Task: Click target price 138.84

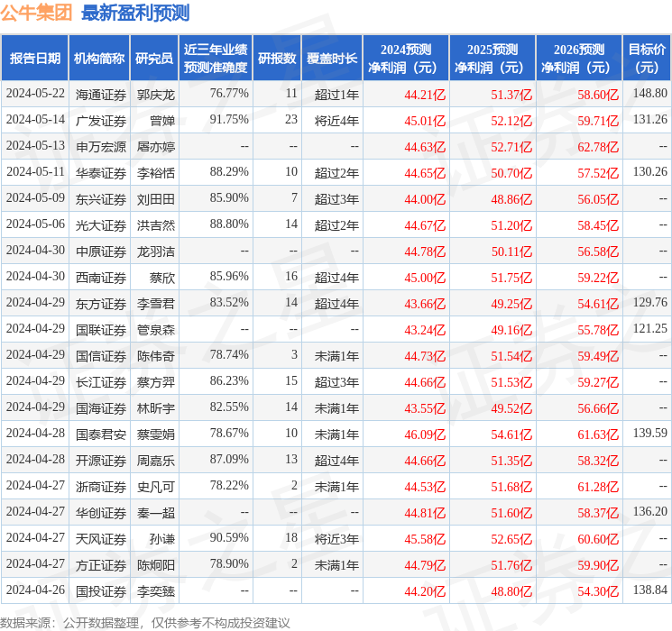Action: coord(650,590)
